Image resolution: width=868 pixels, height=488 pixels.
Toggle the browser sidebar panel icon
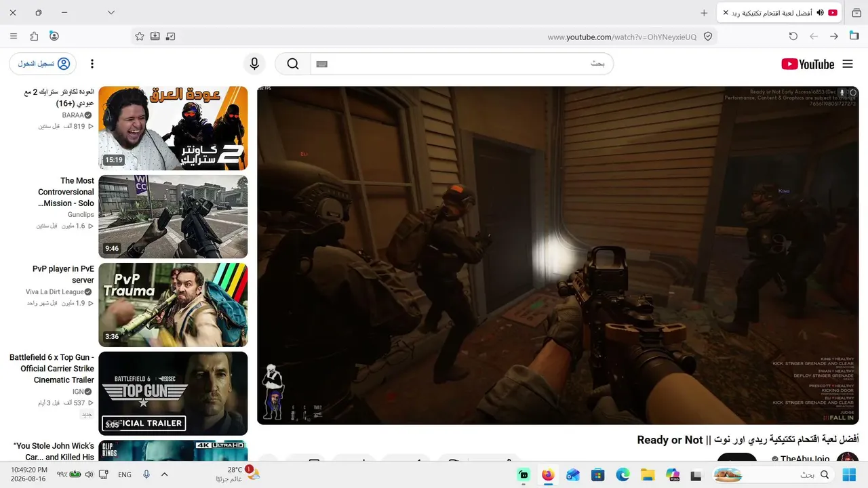click(x=854, y=37)
